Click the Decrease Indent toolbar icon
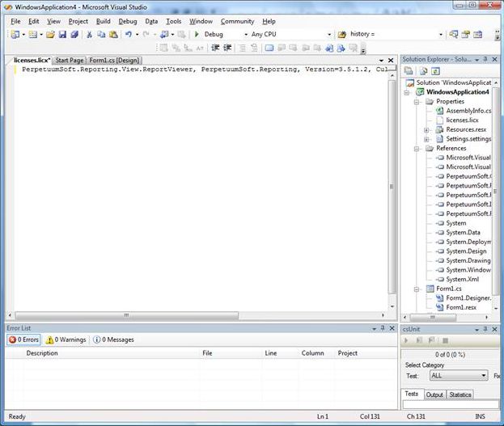 pyautogui.click(x=215, y=48)
